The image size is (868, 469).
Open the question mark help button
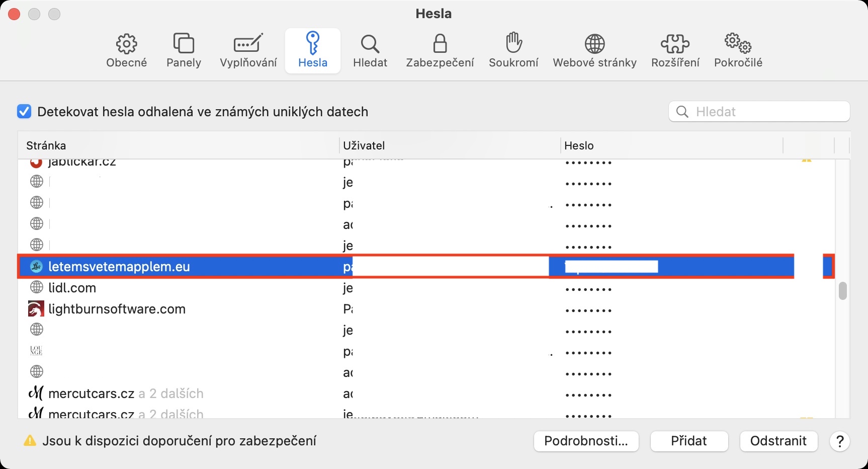pyautogui.click(x=839, y=441)
